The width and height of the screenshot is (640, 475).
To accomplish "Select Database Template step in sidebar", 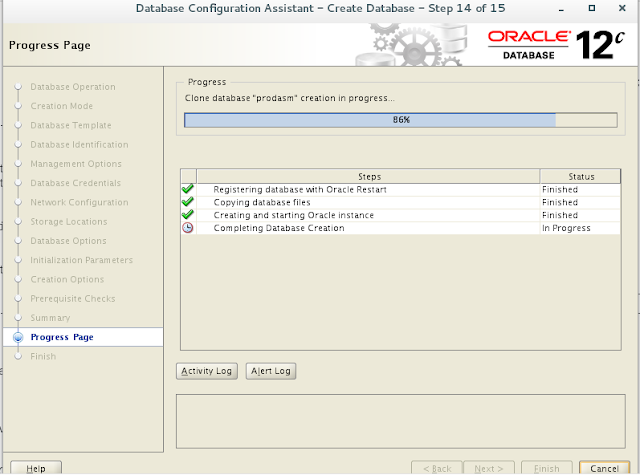I will pyautogui.click(x=71, y=125).
